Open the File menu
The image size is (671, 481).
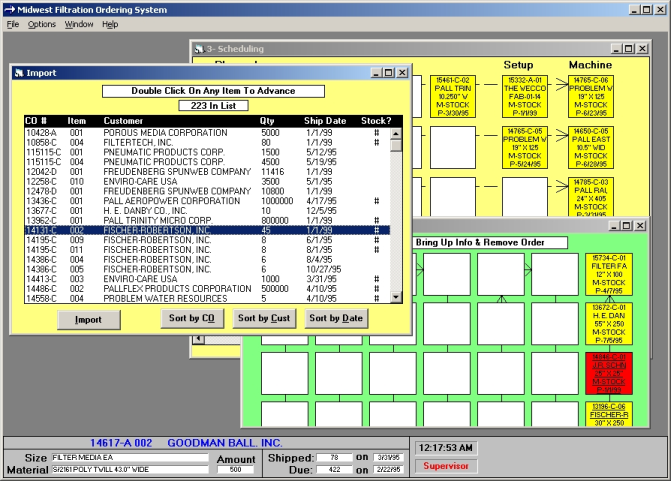pos(13,24)
